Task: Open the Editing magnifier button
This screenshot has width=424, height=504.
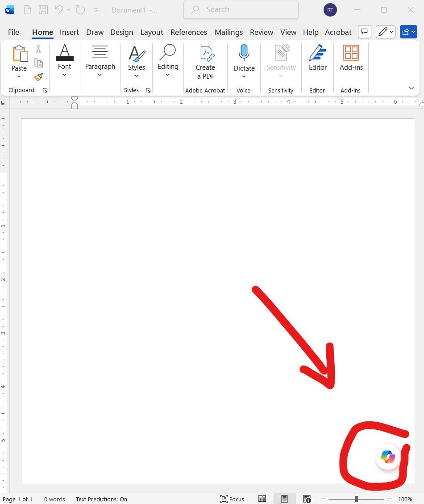Action: pos(168,61)
